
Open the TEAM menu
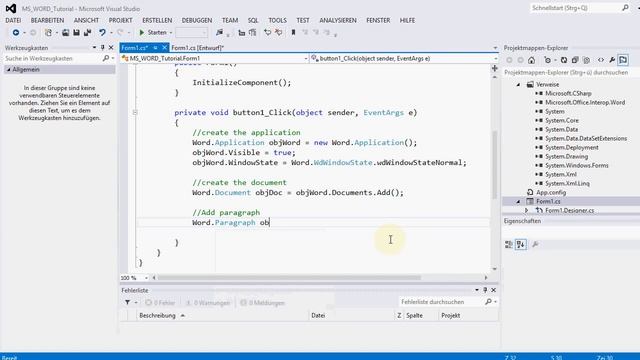230,20
